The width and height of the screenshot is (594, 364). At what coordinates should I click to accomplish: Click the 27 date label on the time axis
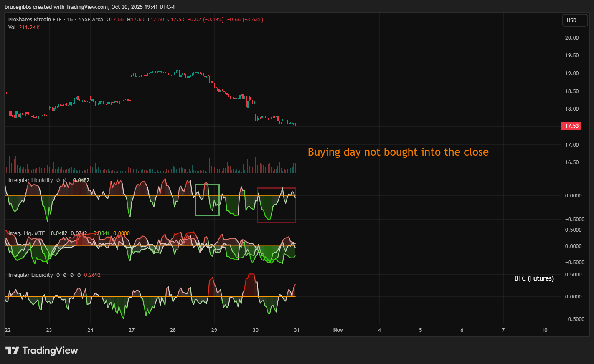tap(132, 330)
